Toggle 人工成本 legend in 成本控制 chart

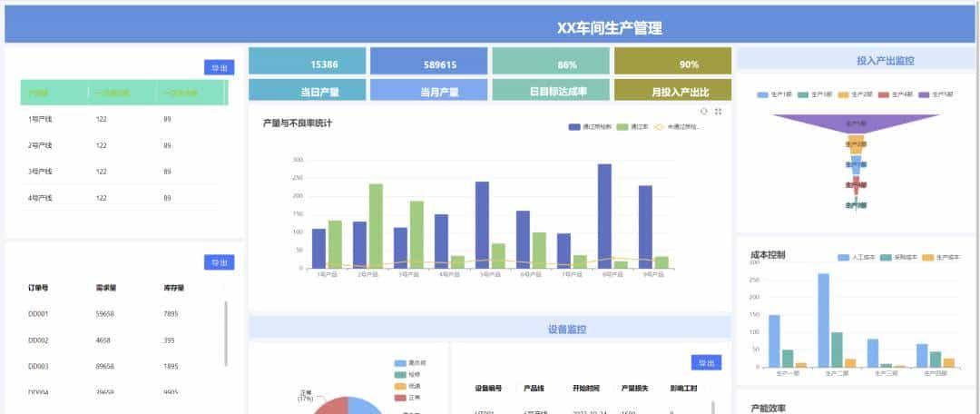(x=857, y=258)
